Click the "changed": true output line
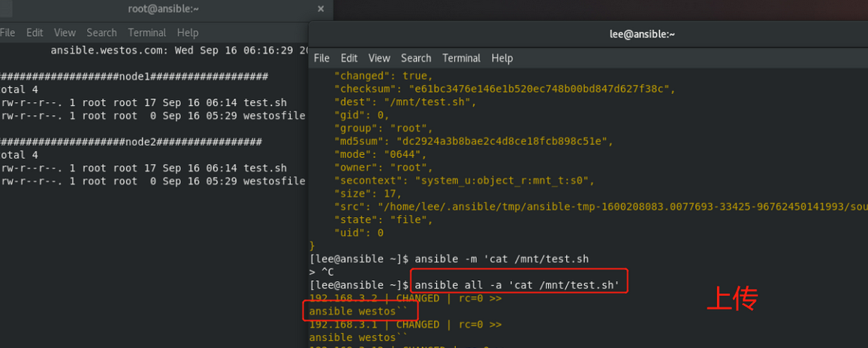The width and height of the screenshot is (868, 348). click(x=384, y=76)
